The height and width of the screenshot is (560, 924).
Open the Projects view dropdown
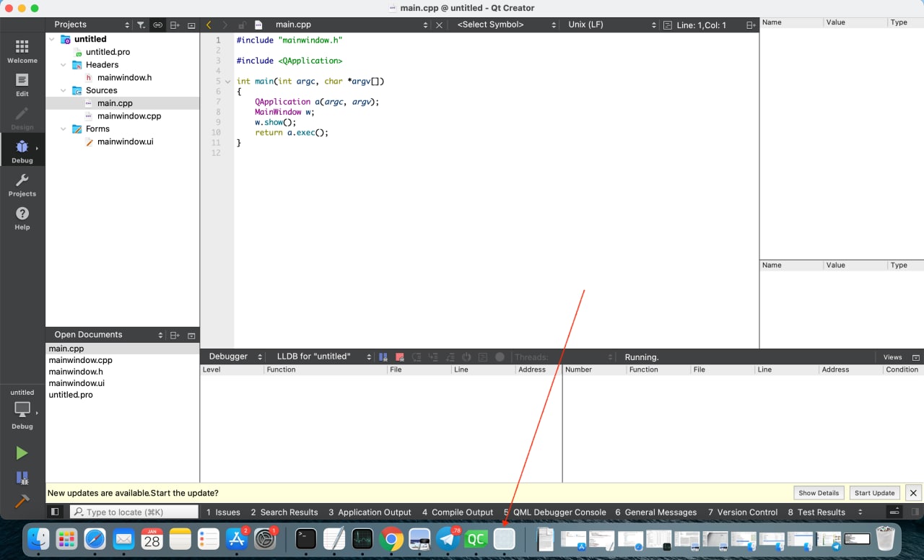point(92,25)
